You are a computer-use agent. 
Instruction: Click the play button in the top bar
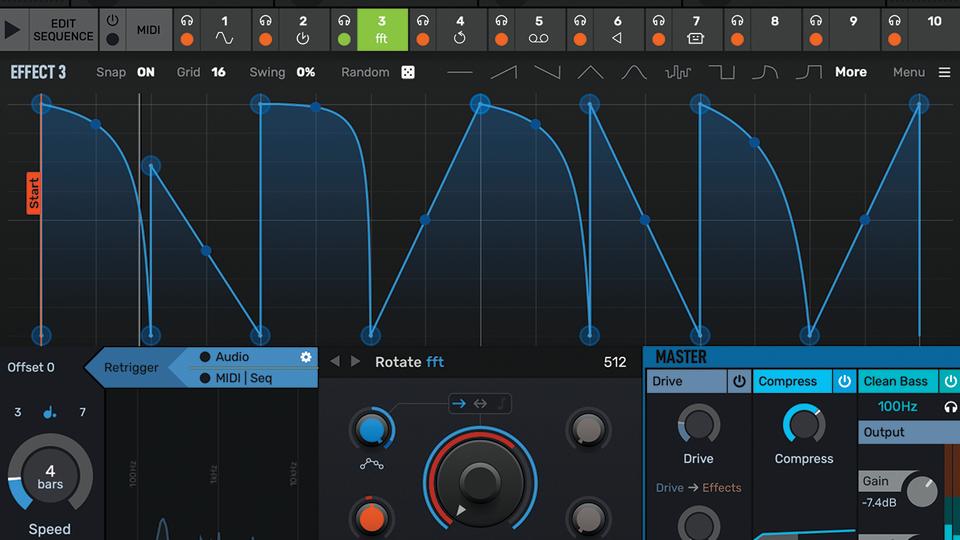tap(13, 30)
